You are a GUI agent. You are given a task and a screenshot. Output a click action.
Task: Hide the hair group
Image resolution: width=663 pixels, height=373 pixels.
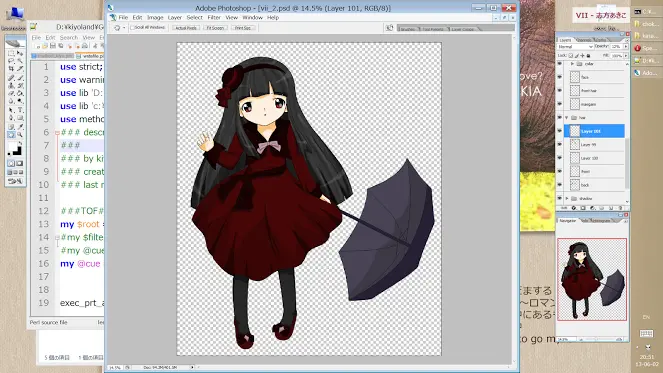(x=559, y=117)
